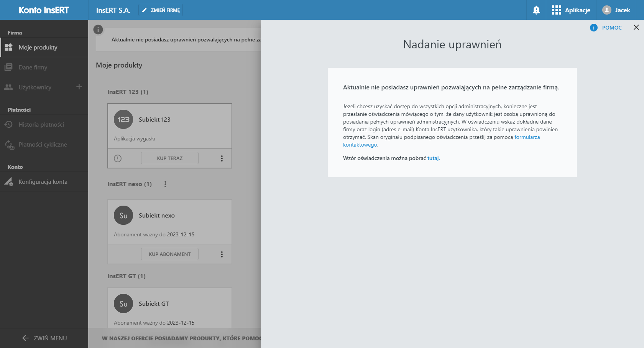Open the Użytkownicy section
Image resolution: width=644 pixels, height=348 pixels.
(44, 87)
